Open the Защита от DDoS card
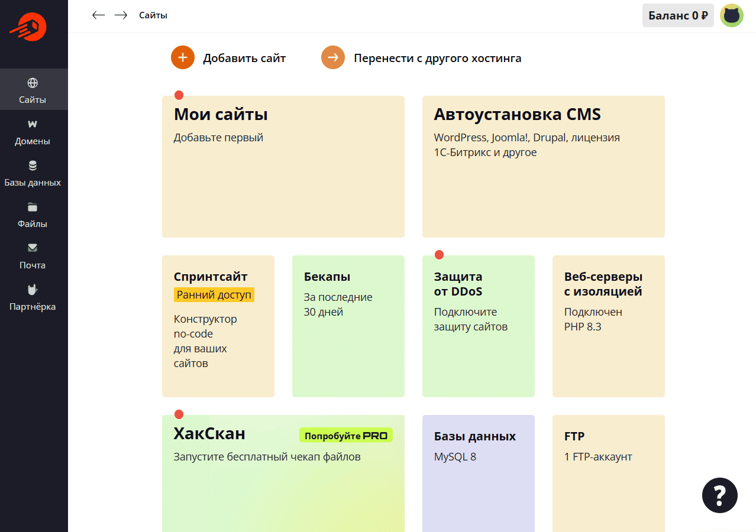 pyautogui.click(x=478, y=326)
